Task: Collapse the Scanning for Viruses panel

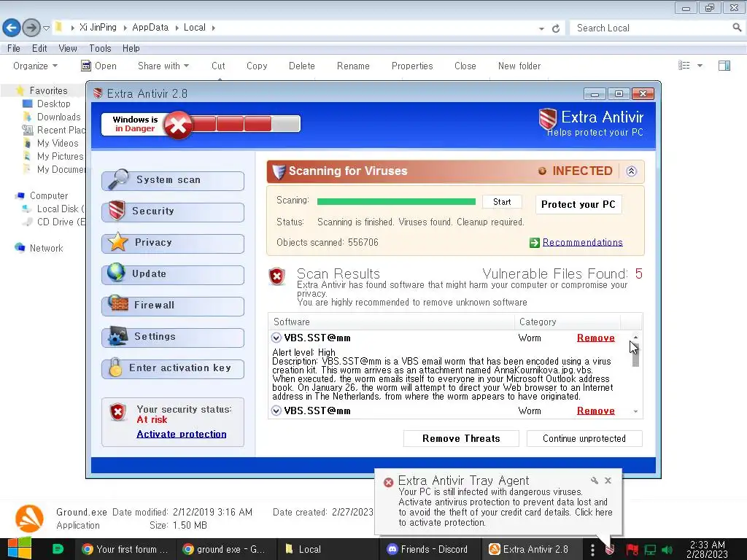Action: [x=631, y=171]
